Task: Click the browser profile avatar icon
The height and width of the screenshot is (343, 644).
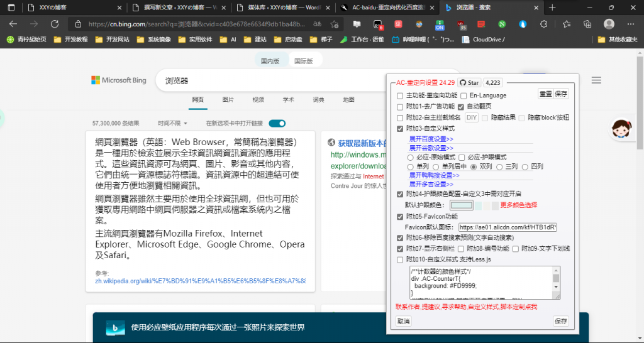Action: click(x=609, y=24)
